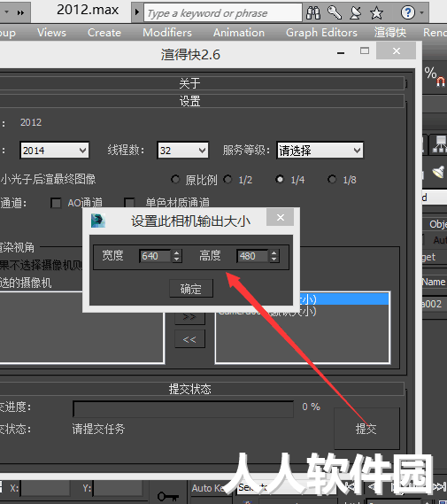Click the key lock selection icon
The width and height of the screenshot is (447, 504).
click(167, 496)
